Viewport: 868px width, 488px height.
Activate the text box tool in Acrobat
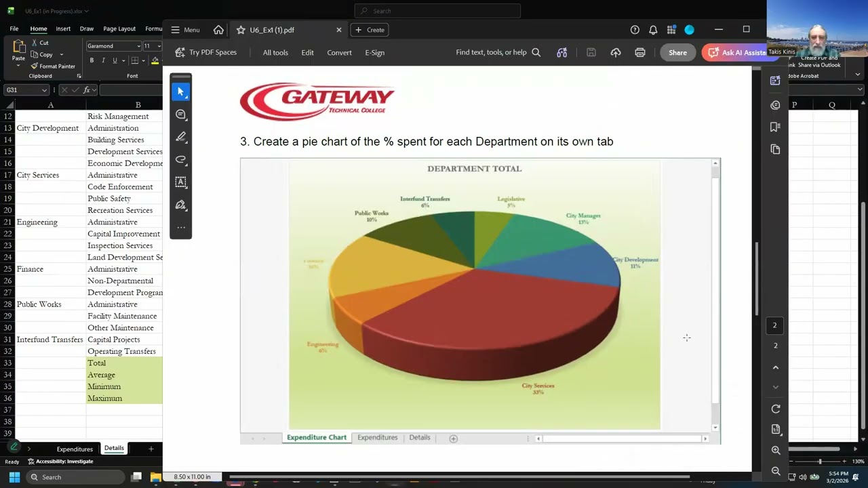point(180,182)
